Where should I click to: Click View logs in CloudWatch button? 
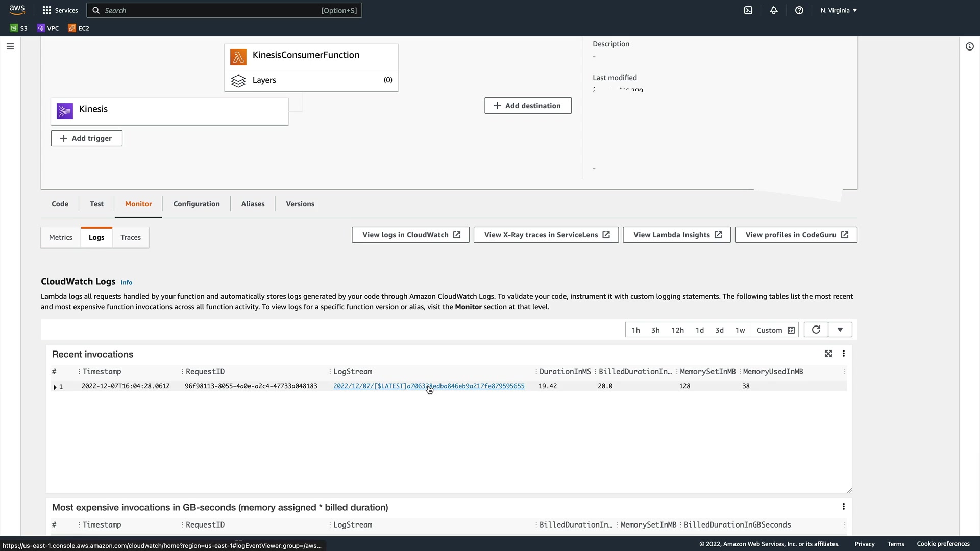click(x=411, y=235)
